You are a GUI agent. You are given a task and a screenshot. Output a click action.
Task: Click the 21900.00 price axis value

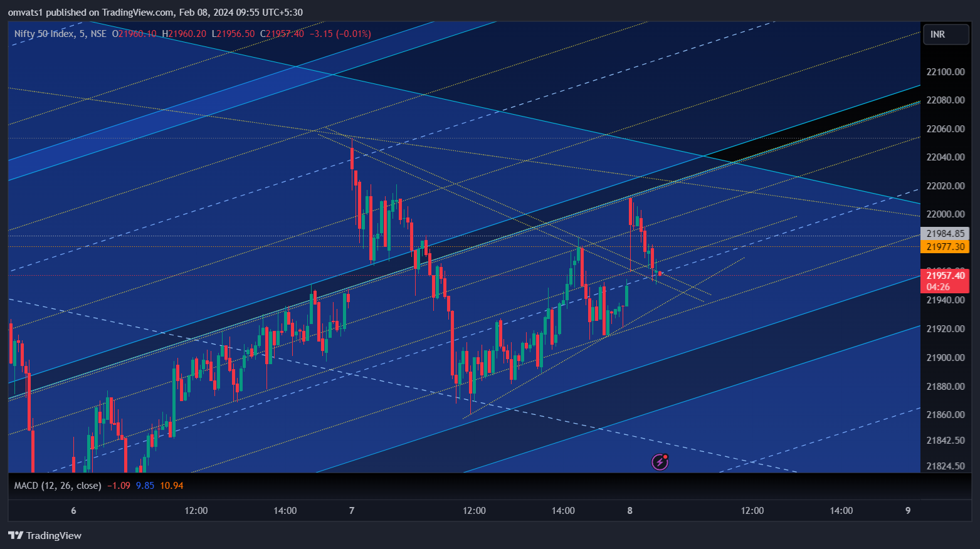(946, 358)
